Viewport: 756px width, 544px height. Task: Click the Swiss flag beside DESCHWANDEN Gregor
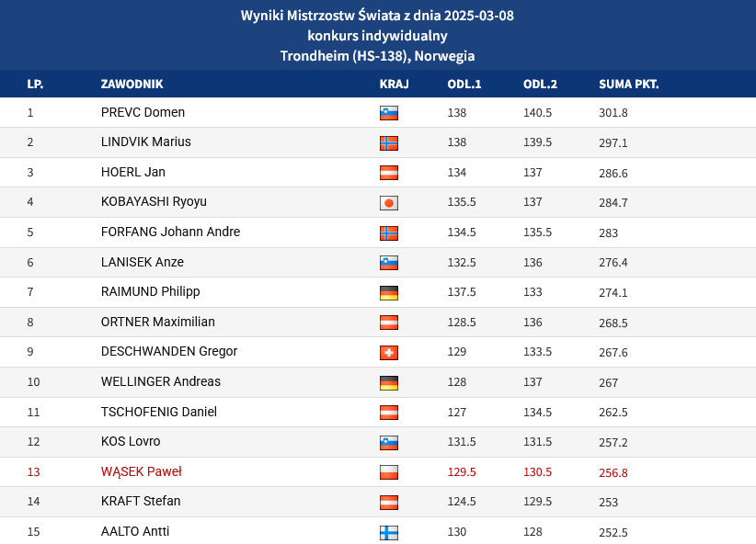click(389, 352)
